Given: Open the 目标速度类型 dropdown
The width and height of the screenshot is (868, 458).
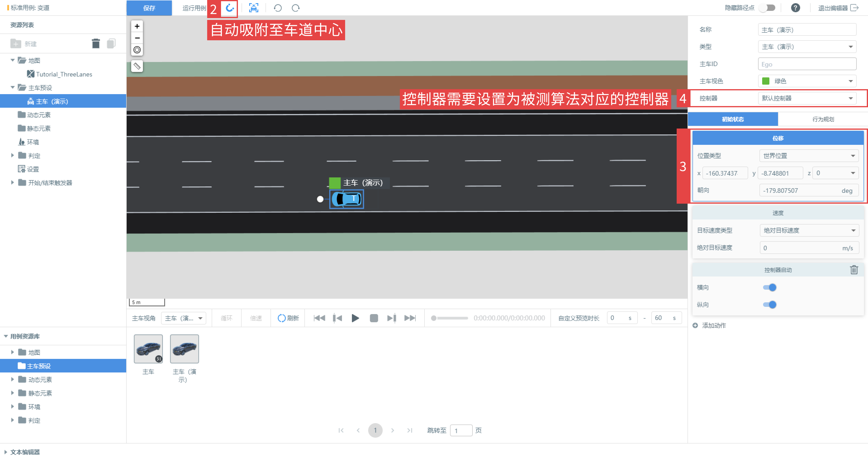Looking at the screenshot, I should 809,230.
